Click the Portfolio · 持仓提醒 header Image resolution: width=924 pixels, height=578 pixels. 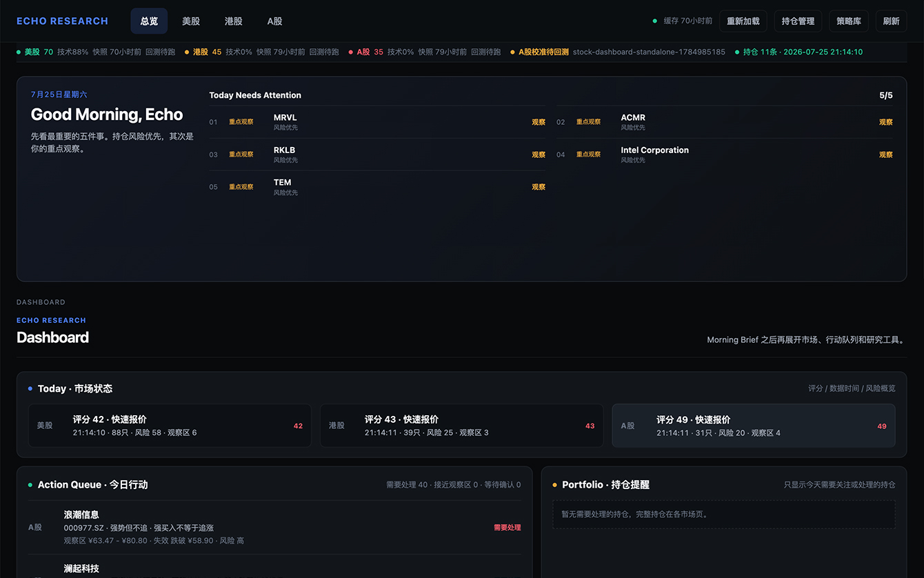[605, 485]
